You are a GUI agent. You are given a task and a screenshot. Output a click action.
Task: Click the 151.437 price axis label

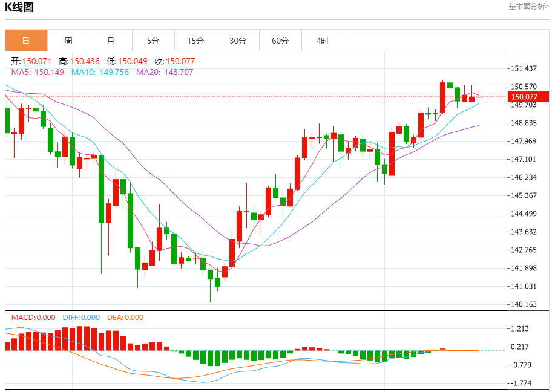point(524,68)
